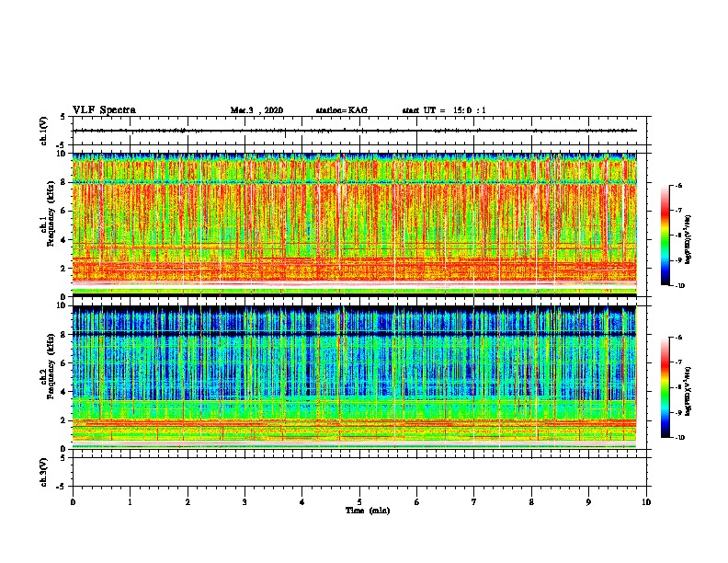
Task: Click the lower colorbar '-10' label
Action: click(x=679, y=438)
